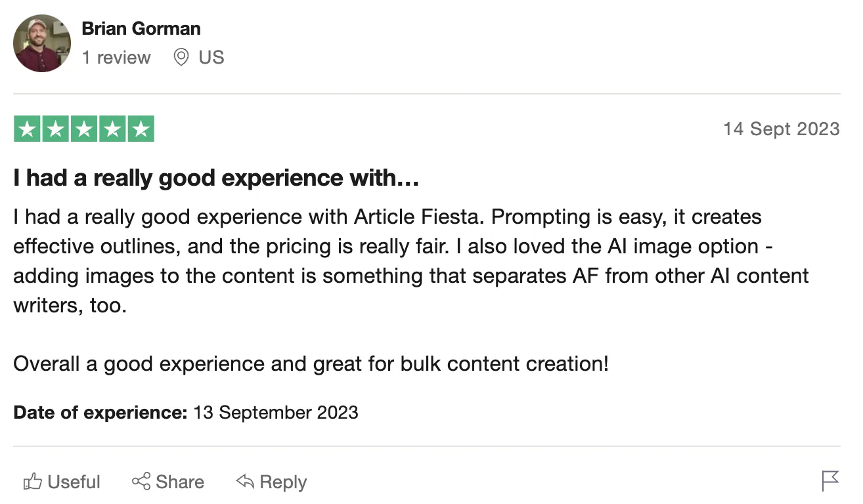The image size is (863, 504).
Task: Click the location pin icon
Action: tap(181, 58)
